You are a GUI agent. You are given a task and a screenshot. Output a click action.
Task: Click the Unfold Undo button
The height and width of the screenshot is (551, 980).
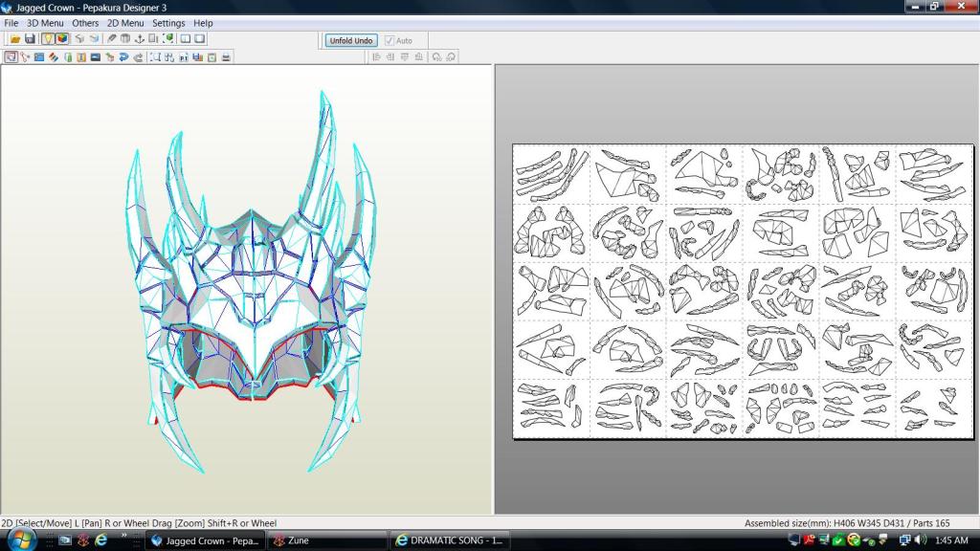[x=351, y=40]
